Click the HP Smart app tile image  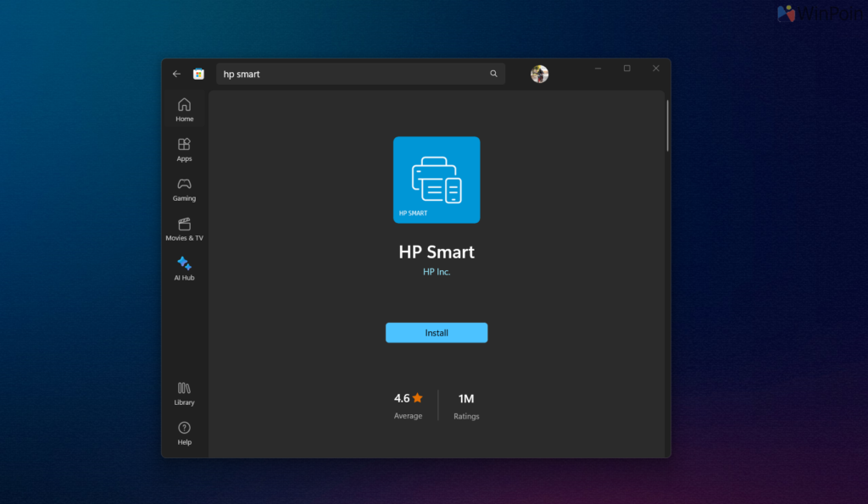437,180
